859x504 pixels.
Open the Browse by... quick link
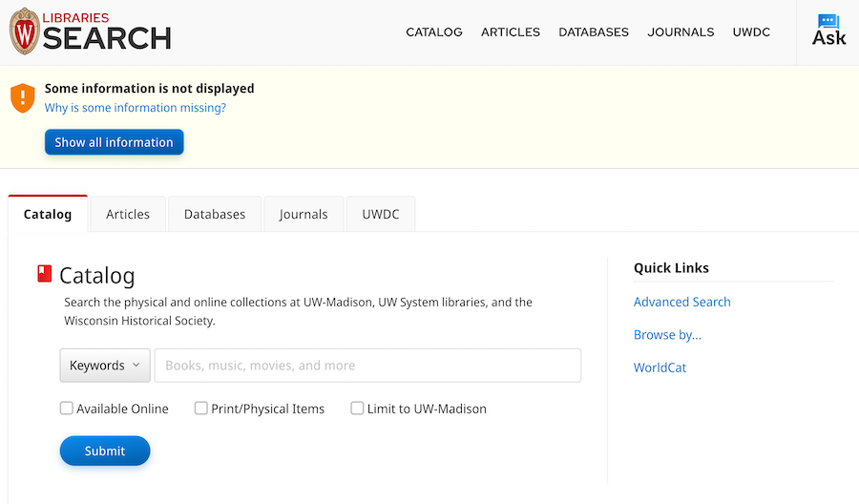pos(667,335)
